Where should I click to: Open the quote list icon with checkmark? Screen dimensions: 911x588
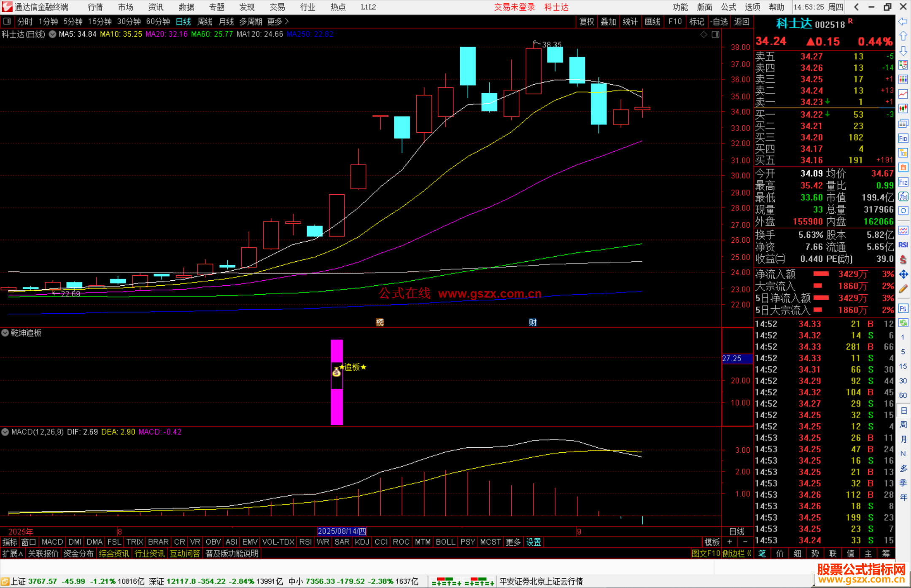(903, 65)
